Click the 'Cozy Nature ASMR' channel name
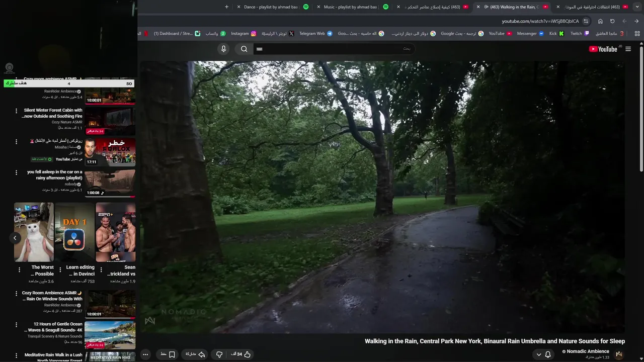This screenshot has width=644, height=362. (67, 122)
